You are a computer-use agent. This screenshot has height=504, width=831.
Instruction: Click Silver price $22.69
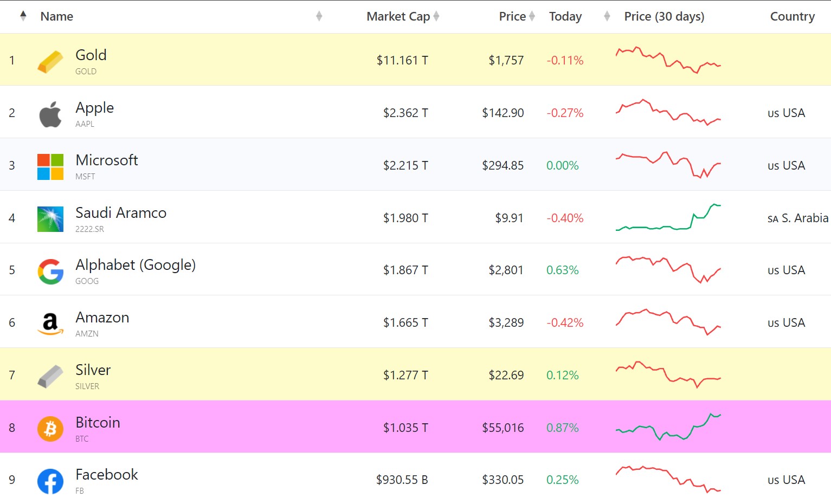click(x=506, y=375)
